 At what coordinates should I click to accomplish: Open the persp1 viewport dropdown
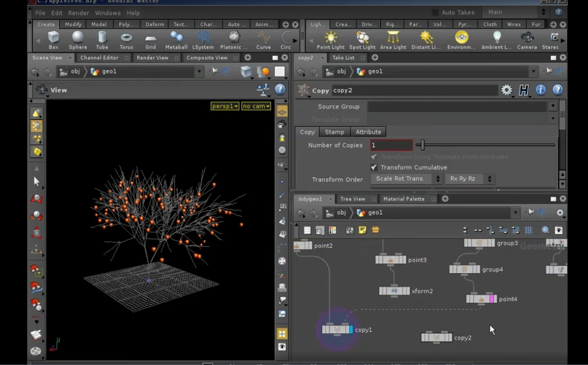pos(225,106)
